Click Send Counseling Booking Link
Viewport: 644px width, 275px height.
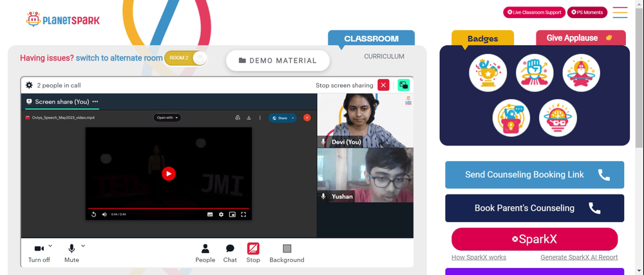click(535, 175)
